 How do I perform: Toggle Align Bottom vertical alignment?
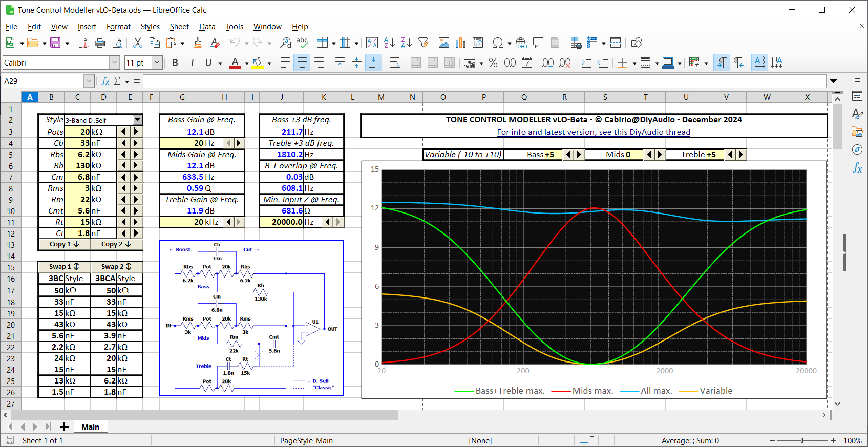[374, 62]
